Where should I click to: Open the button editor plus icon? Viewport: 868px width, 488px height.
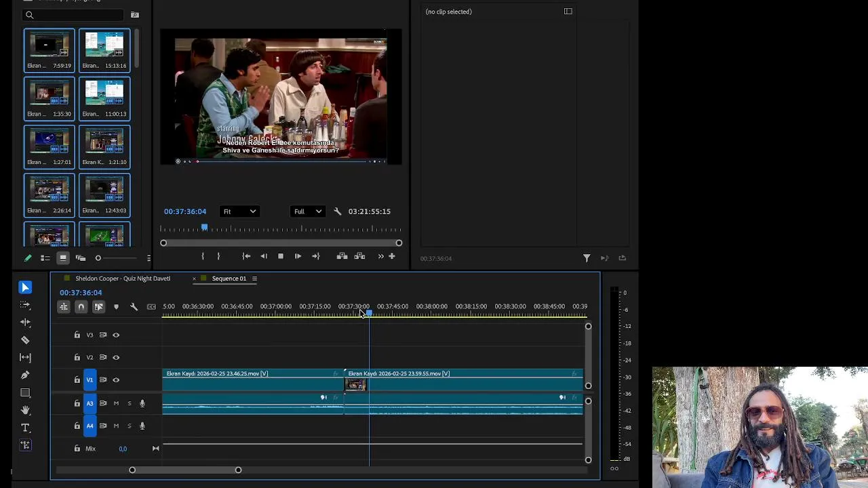(x=391, y=256)
